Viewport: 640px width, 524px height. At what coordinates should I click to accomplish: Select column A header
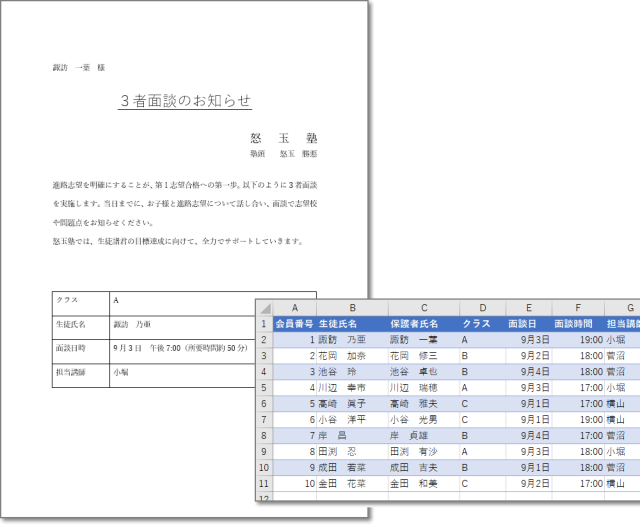pos(295,308)
